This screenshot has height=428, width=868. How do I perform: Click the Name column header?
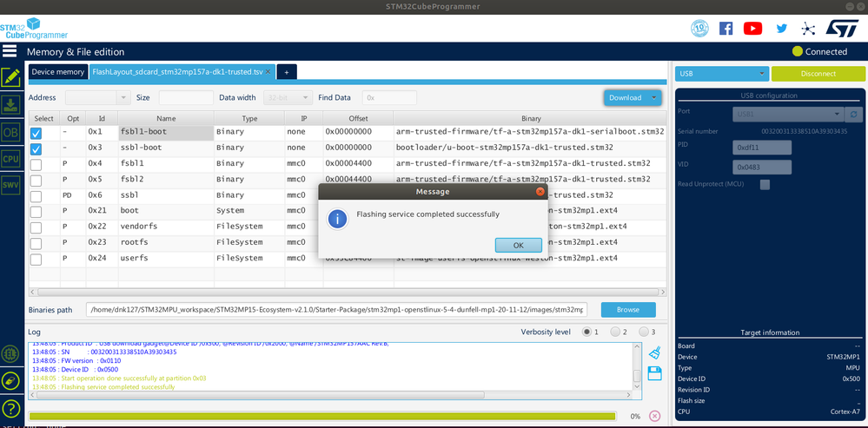[166, 118]
